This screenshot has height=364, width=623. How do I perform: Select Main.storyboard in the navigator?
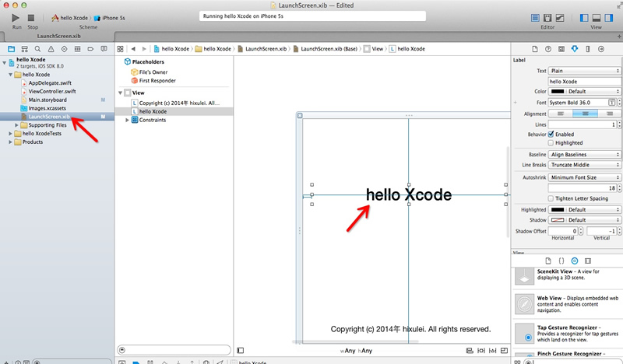tap(48, 100)
